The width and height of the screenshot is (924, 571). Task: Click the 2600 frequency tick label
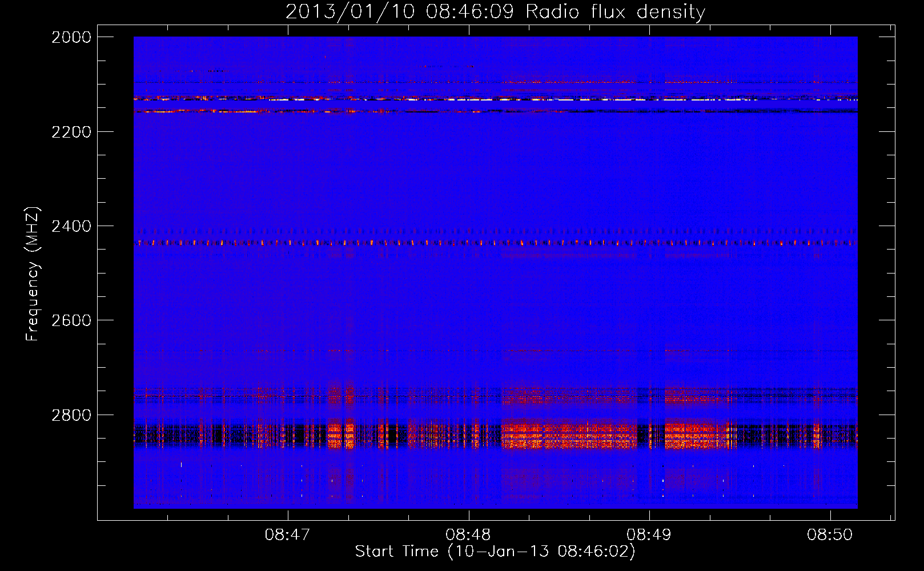71,320
